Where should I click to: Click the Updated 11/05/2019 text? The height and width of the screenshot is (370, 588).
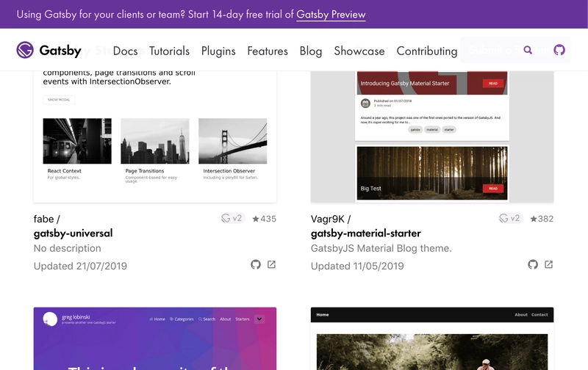pos(357,266)
